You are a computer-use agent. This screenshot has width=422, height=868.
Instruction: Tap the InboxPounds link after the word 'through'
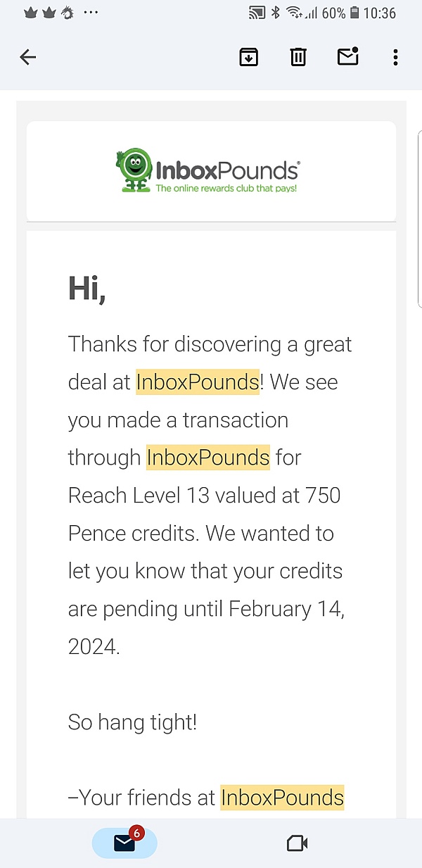[x=208, y=457]
